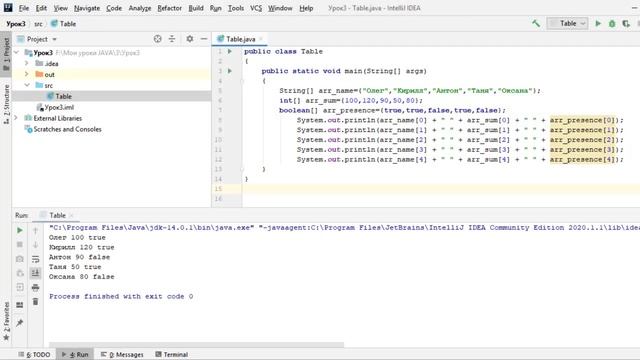Print the console output with printer icon
Screen dimensions: 640x360
pyautogui.click(x=36, y=287)
